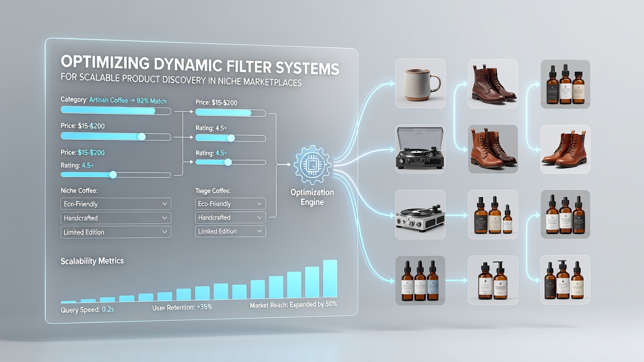Click the Price $15-$200 slider nearest the engine
644x362 pixels.
tap(230, 113)
